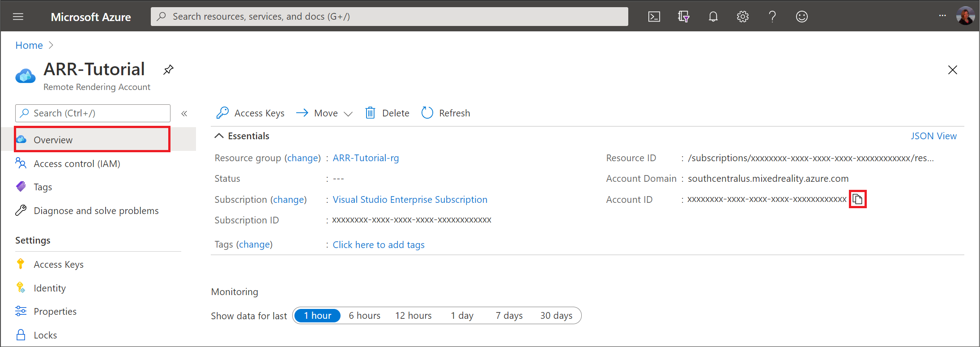The height and width of the screenshot is (347, 980).
Task: Open Diagnose and solve problems
Action: pyautogui.click(x=87, y=210)
